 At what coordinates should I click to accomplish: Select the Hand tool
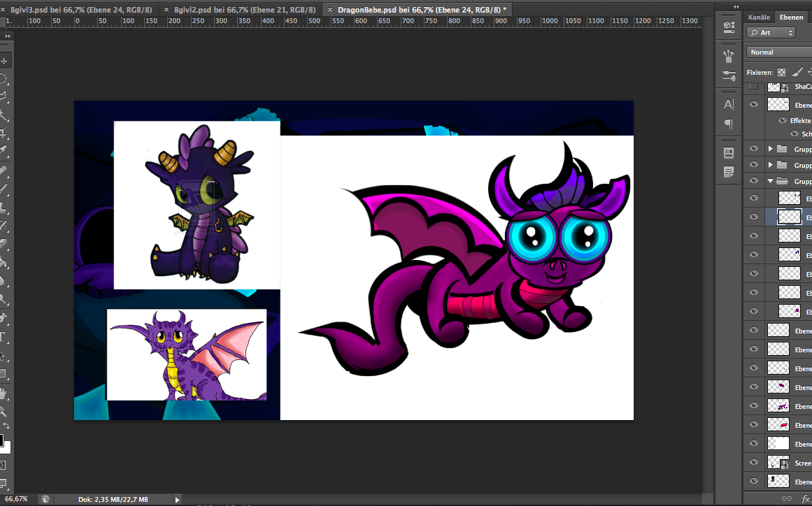pyautogui.click(x=3, y=393)
